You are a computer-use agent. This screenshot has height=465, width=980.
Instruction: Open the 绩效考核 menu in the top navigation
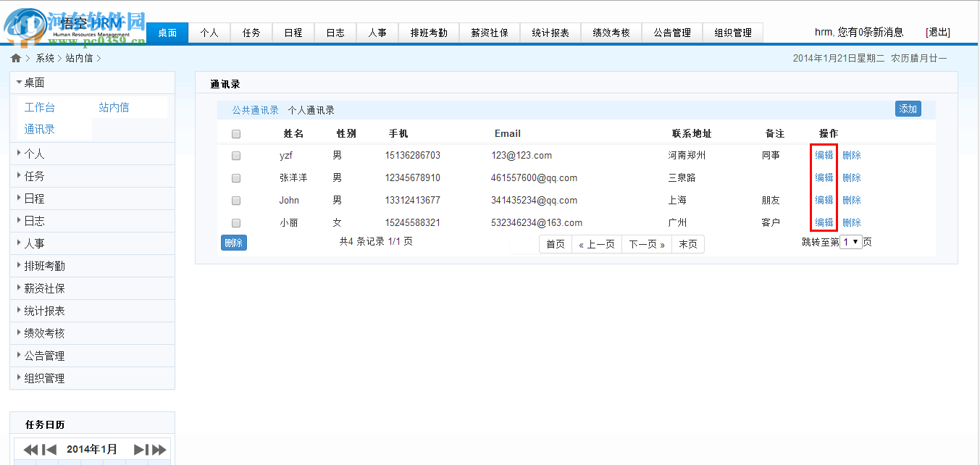pyautogui.click(x=611, y=32)
